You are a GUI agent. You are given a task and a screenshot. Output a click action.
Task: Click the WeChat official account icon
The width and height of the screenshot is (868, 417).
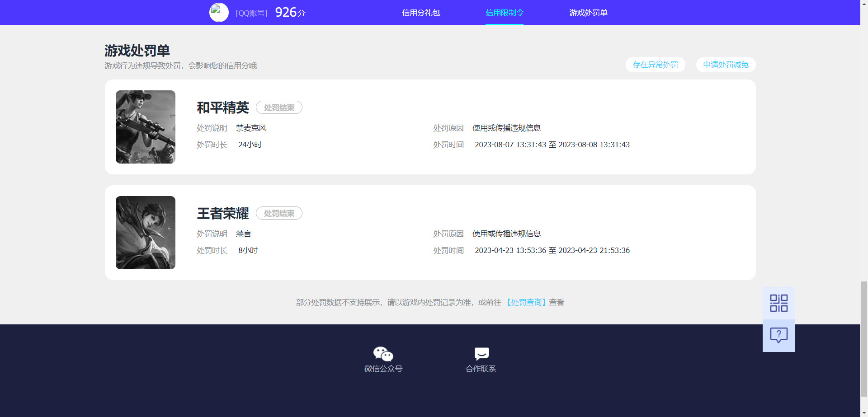click(383, 354)
